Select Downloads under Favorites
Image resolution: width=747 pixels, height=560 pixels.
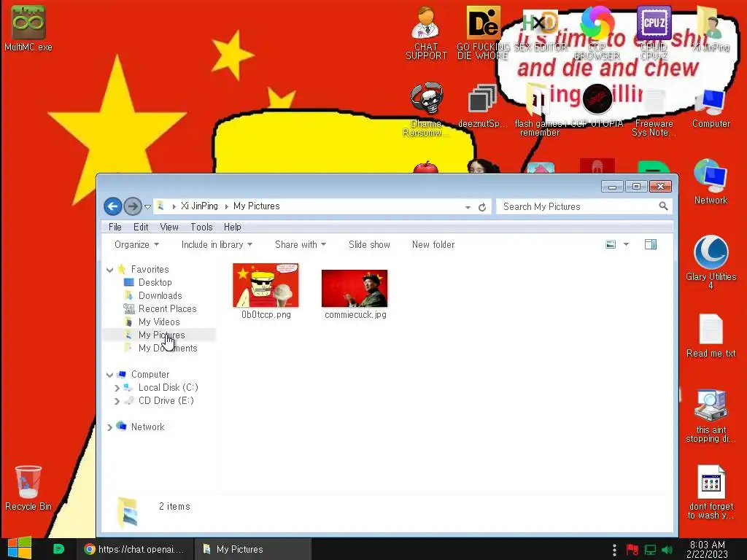tap(160, 296)
